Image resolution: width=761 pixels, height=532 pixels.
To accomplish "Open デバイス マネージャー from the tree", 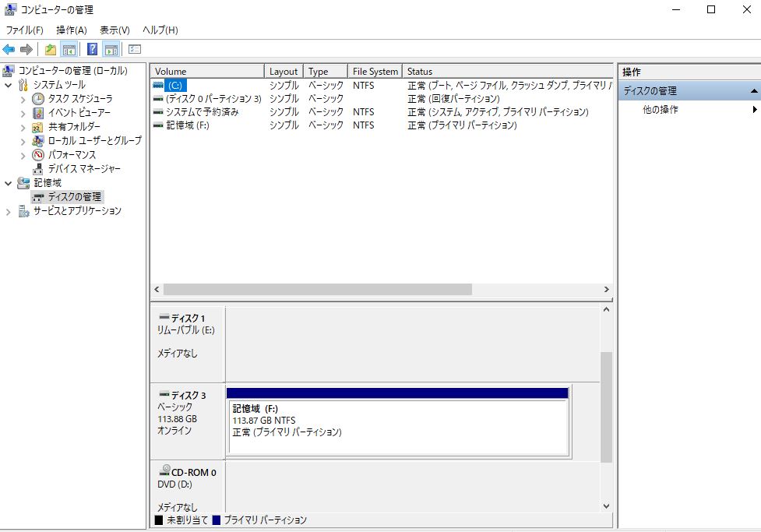I will click(x=84, y=169).
